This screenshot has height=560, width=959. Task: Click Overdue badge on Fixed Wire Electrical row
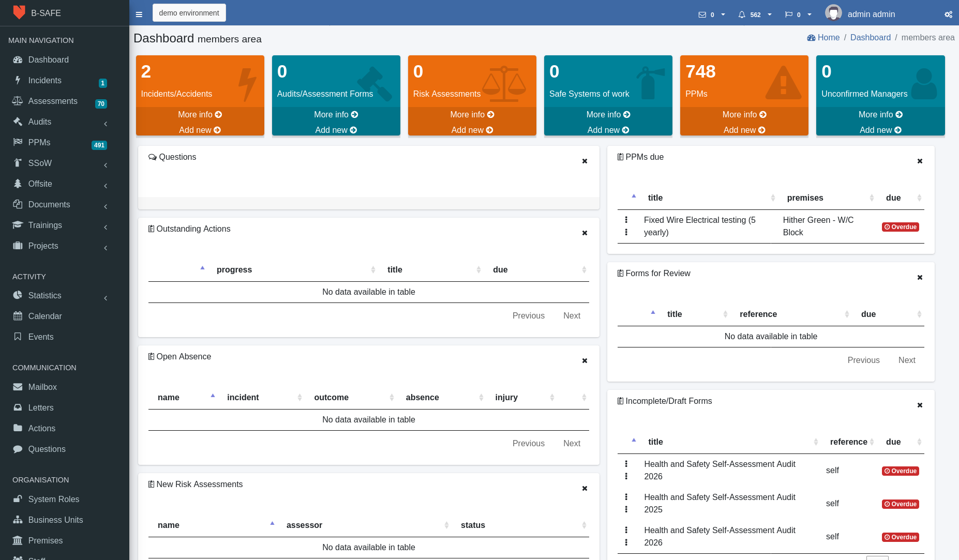901,227
